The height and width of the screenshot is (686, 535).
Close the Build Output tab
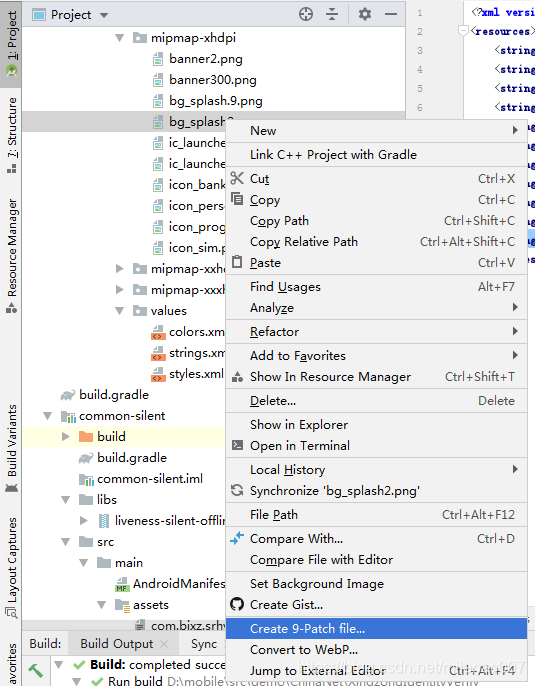(x=164, y=644)
